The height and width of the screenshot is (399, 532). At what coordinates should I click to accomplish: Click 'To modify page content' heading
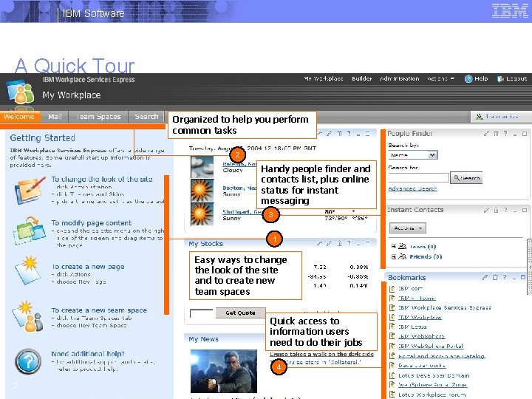(x=92, y=223)
